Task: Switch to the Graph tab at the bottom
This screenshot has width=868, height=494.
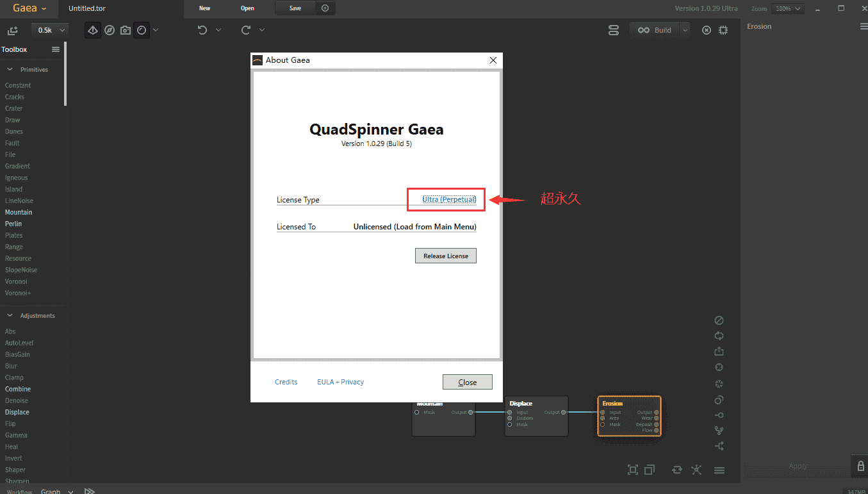Action: tap(50, 490)
